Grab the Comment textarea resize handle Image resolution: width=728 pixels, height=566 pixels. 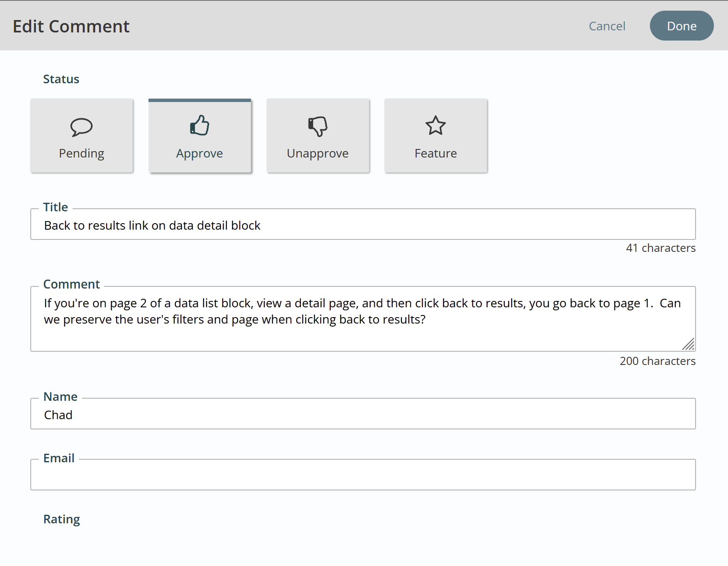(688, 344)
